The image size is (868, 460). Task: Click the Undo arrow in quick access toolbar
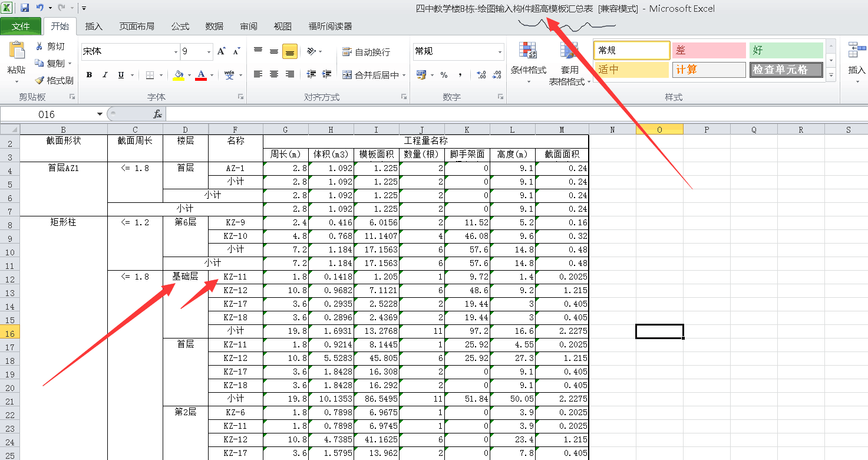pyautogui.click(x=39, y=8)
